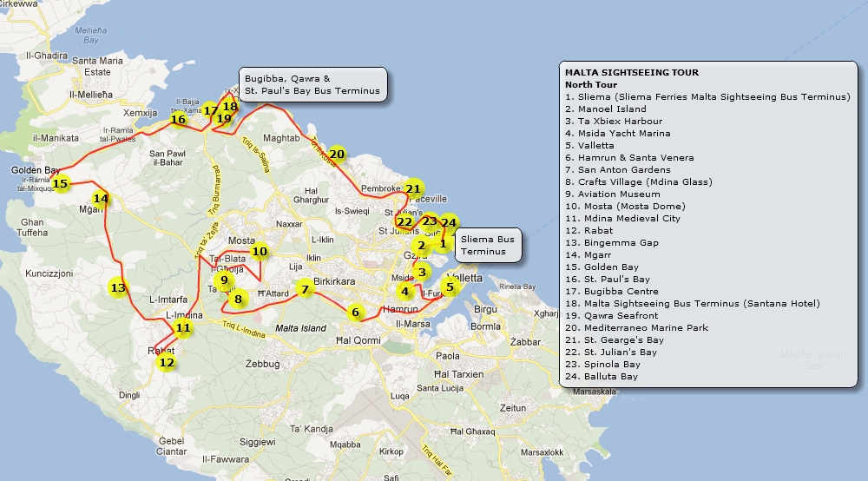Select legend entry 20. Mediterraneo Marine Park
Image resolution: width=868 pixels, height=481 pixels.
pyautogui.click(x=636, y=328)
